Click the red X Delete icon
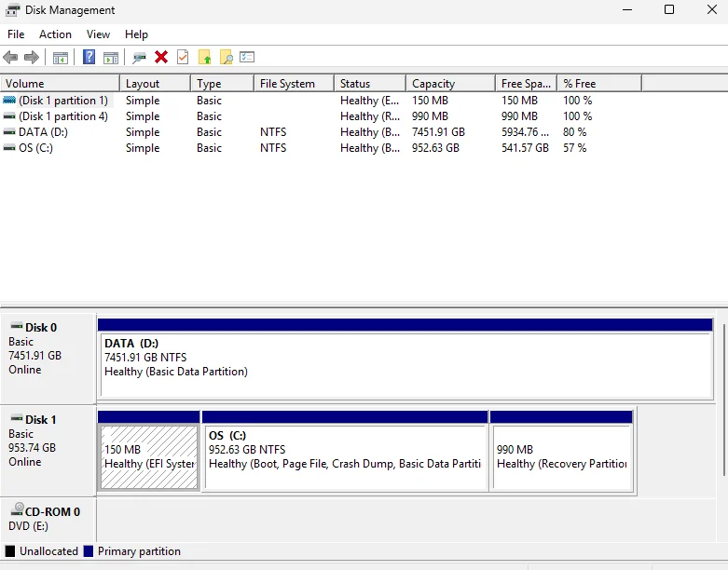The image size is (728, 570). (161, 57)
